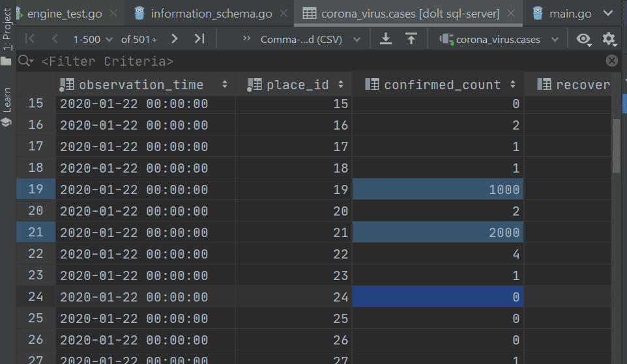Click the vertical scrollbar thumb
The width and height of the screenshot is (627, 364).
(x=616, y=146)
